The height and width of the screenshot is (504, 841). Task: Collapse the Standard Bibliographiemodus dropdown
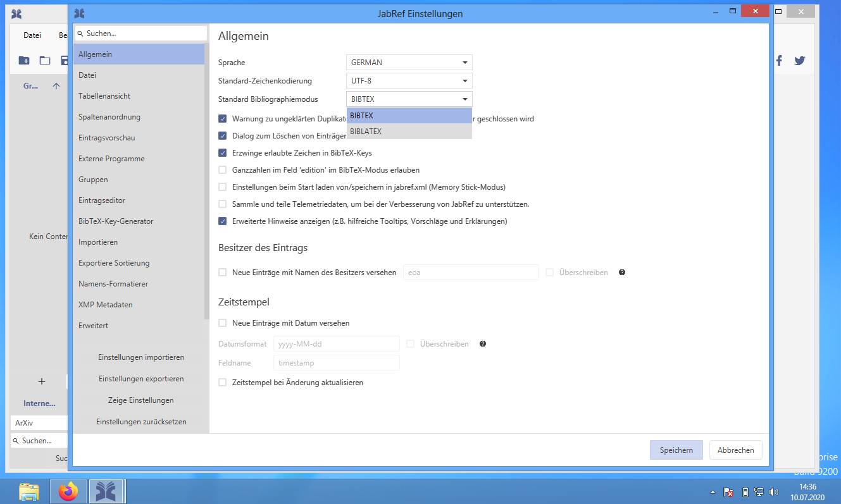[x=409, y=99]
